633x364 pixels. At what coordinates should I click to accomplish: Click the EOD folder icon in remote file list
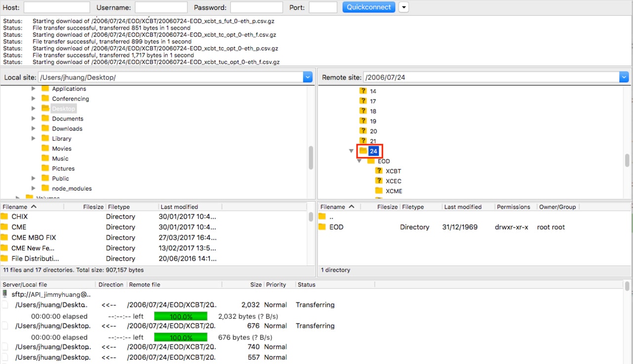[x=322, y=227]
